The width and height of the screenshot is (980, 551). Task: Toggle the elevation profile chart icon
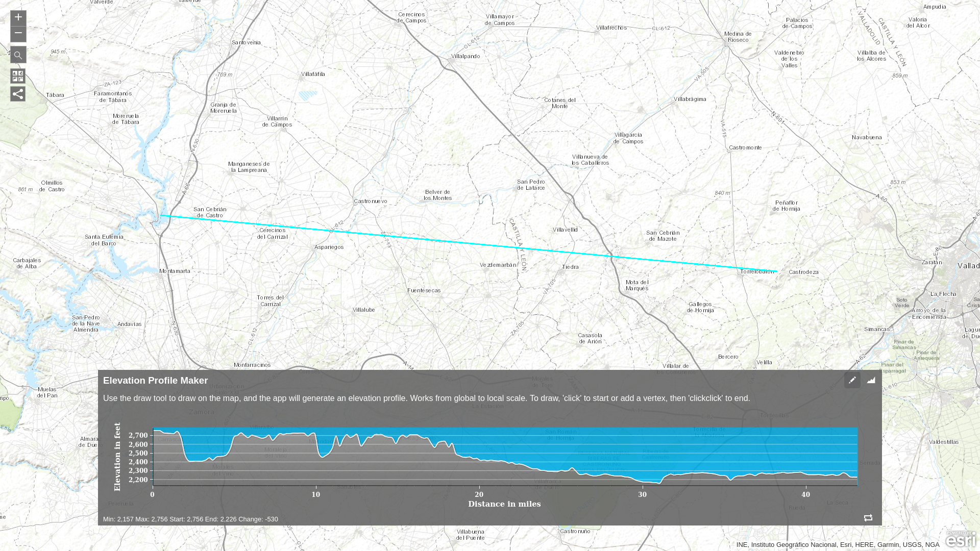pyautogui.click(x=871, y=380)
